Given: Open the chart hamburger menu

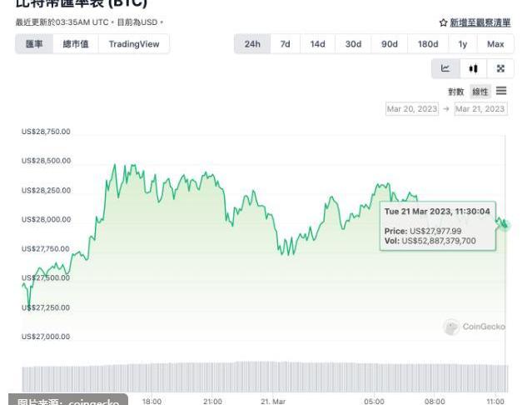Looking at the screenshot, I should [501, 91].
